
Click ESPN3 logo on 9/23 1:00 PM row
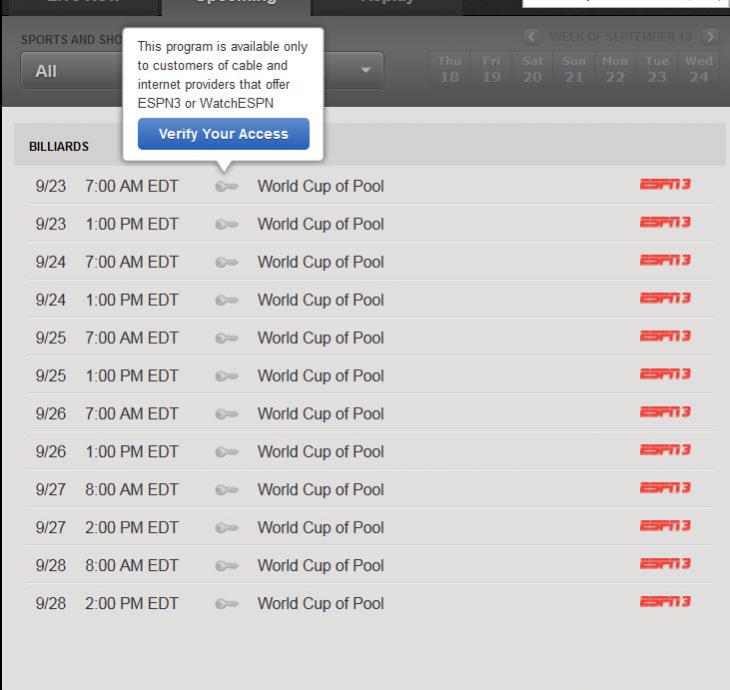pyautogui.click(x=665, y=223)
